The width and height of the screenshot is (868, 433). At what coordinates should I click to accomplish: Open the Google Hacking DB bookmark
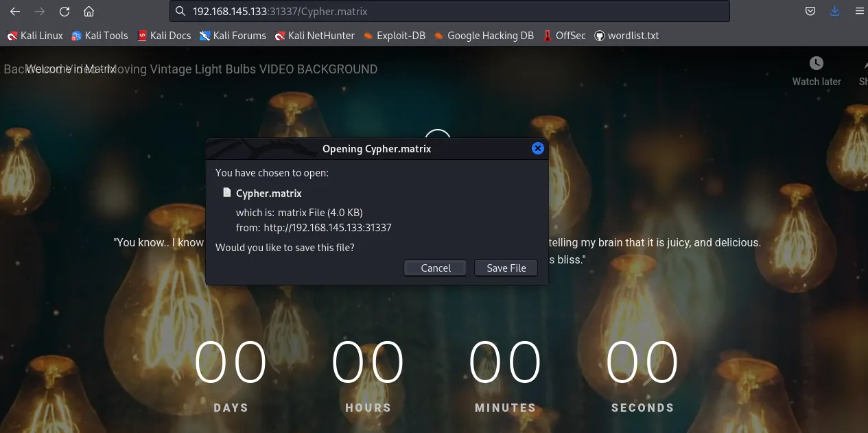pos(484,36)
